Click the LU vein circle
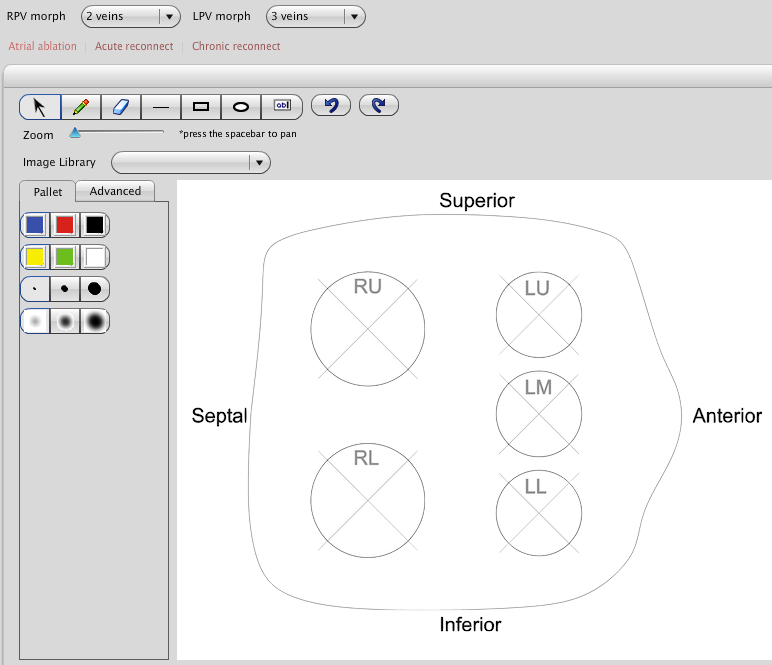This screenshot has height=665, width=772. [x=539, y=315]
